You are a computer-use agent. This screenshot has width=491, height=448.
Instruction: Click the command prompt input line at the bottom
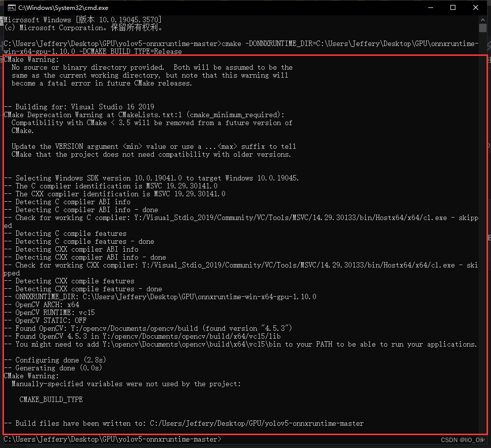click(111, 439)
